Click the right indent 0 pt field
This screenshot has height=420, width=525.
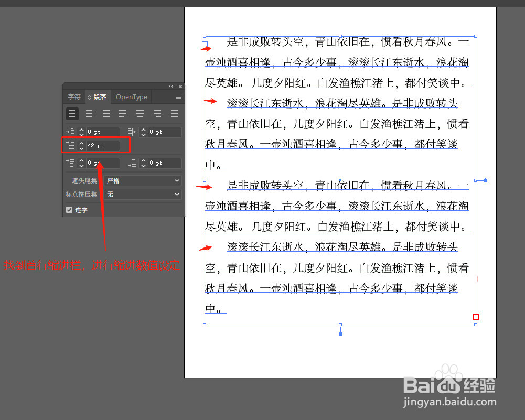[165, 132]
